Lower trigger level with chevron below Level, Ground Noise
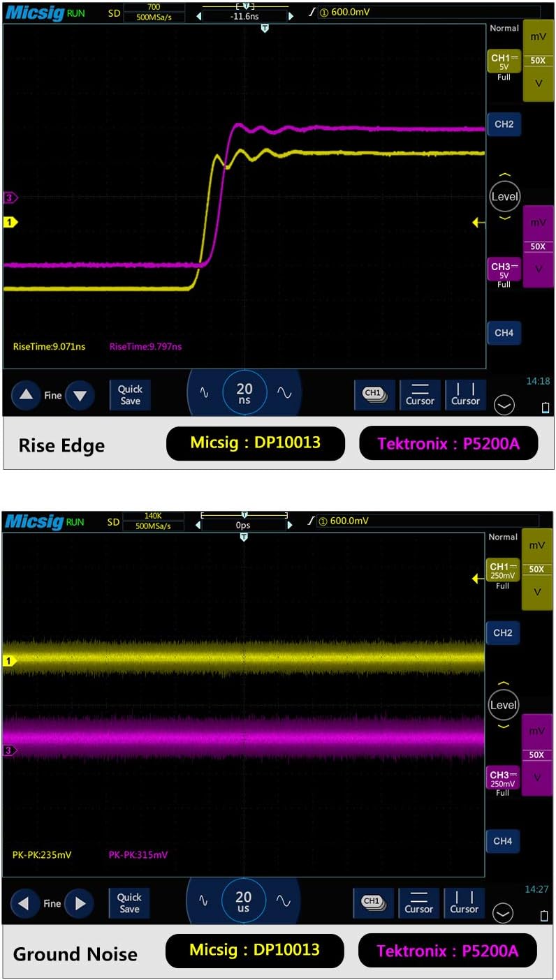556x980 pixels. click(504, 727)
